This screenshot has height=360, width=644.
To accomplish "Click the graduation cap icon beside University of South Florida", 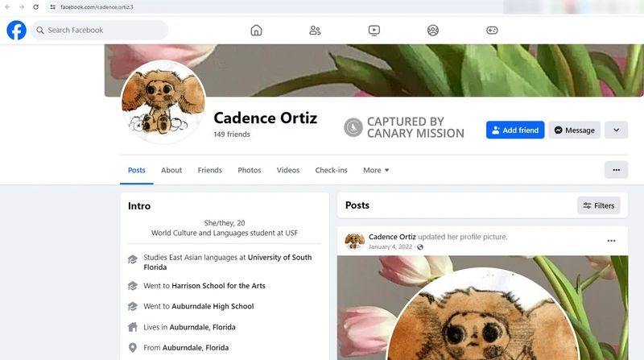I will pos(132,259).
